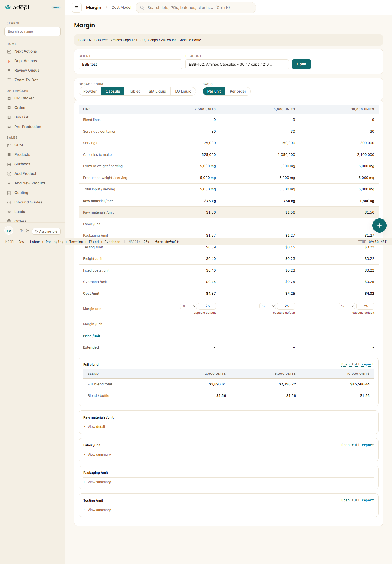Open full report for Testing /unit
This screenshot has width=392, height=564.
click(x=358, y=500)
